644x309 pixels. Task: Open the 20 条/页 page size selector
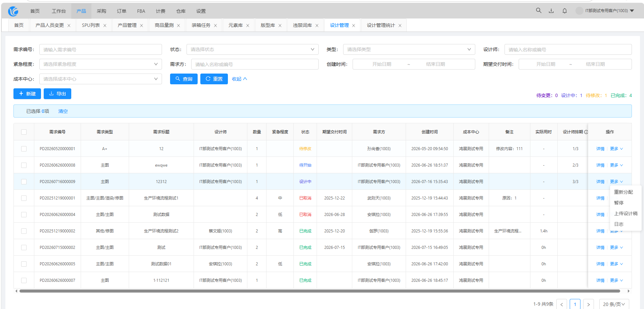pyautogui.click(x=614, y=304)
